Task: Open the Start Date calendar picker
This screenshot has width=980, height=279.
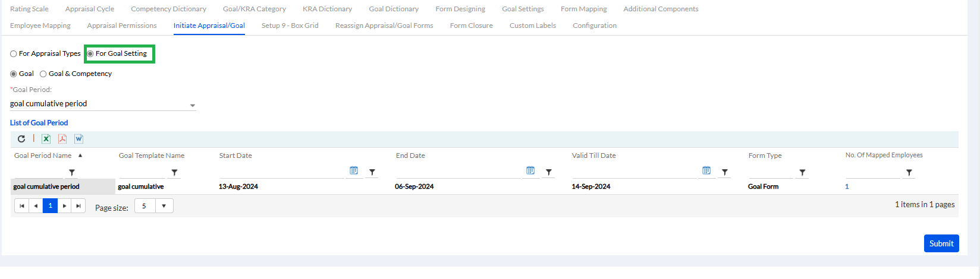Action: coord(354,171)
